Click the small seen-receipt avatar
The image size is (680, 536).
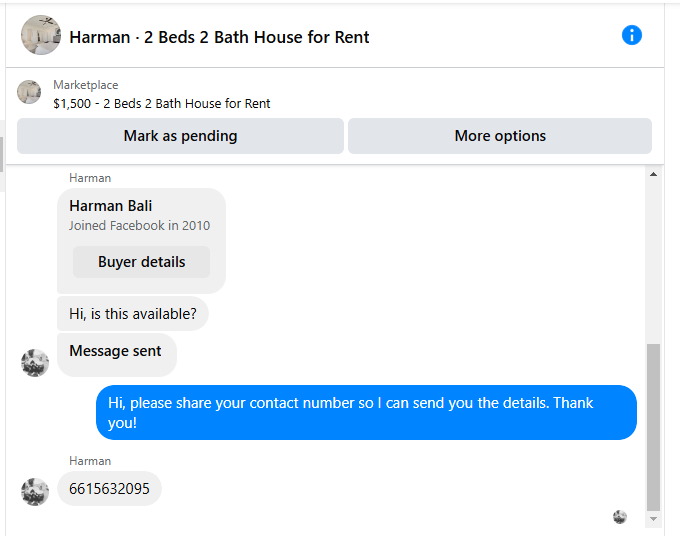620,517
